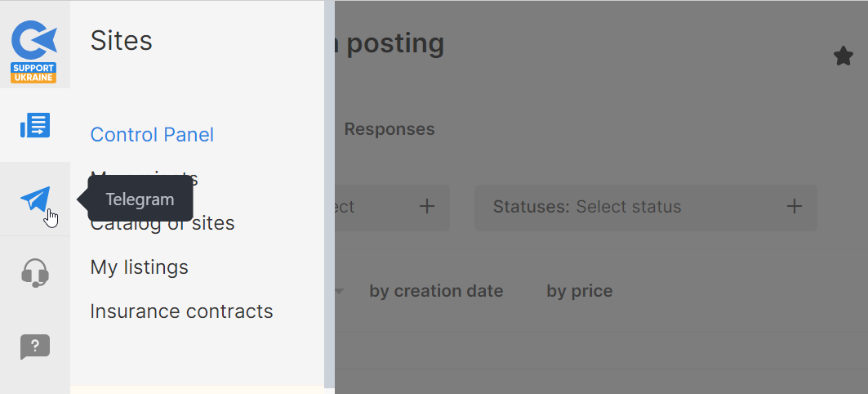The width and height of the screenshot is (868, 394).
Task: Open the Control Panel link
Action: (152, 135)
